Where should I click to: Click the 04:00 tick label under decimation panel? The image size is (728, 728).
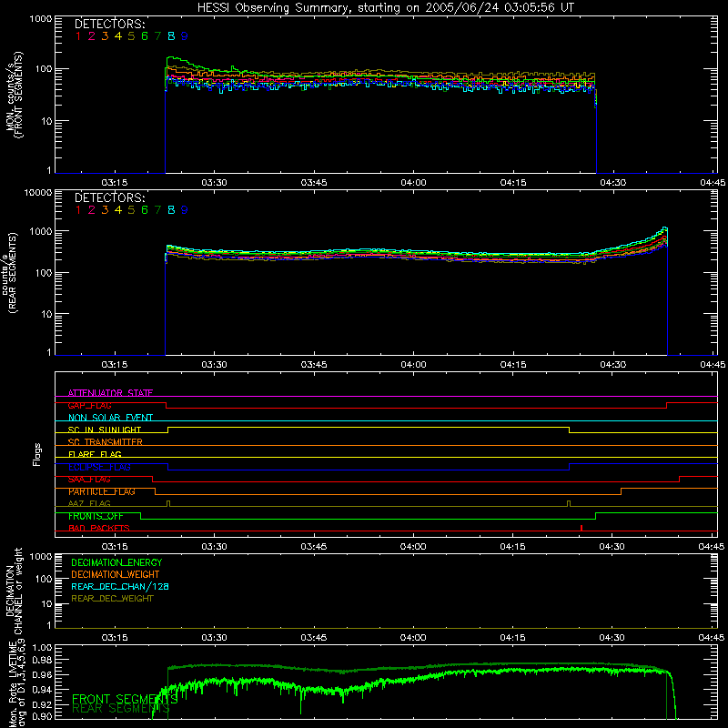413,638
